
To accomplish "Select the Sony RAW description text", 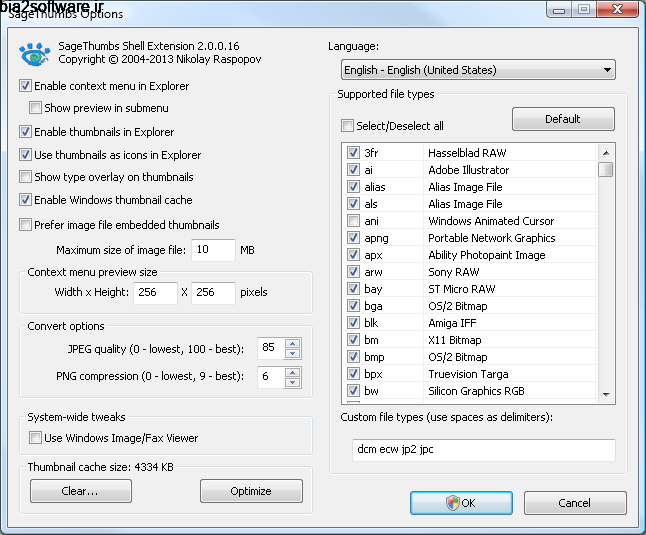I will (x=454, y=272).
